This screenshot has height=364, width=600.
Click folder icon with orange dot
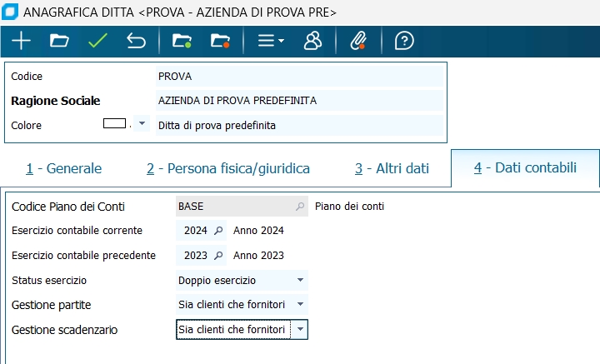[x=220, y=41]
